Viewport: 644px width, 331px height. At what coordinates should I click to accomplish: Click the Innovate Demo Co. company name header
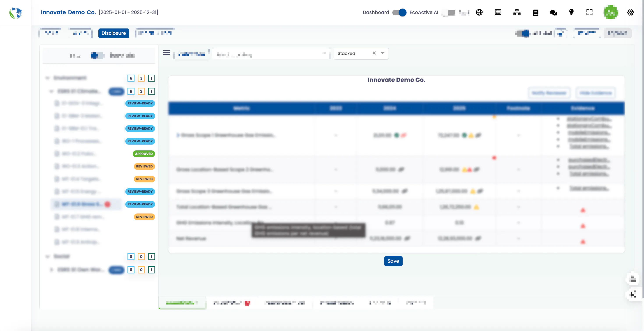(68, 12)
